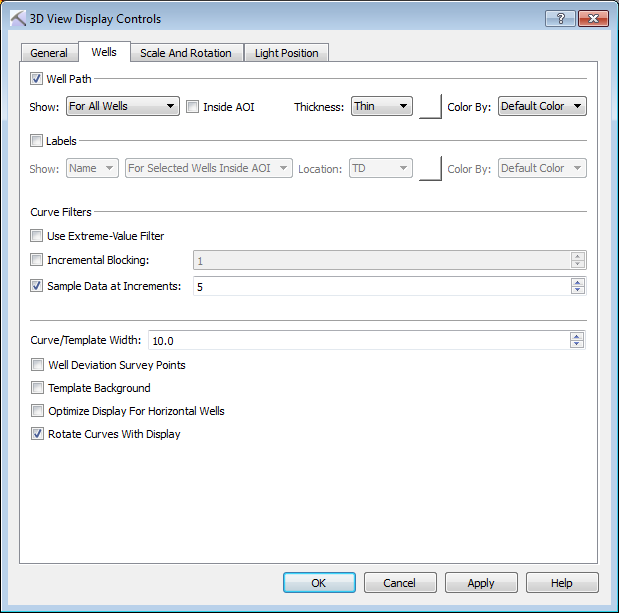The image size is (619, 613).
Task: Click the help question mark title bar button
Action: (x=559, y=18)
